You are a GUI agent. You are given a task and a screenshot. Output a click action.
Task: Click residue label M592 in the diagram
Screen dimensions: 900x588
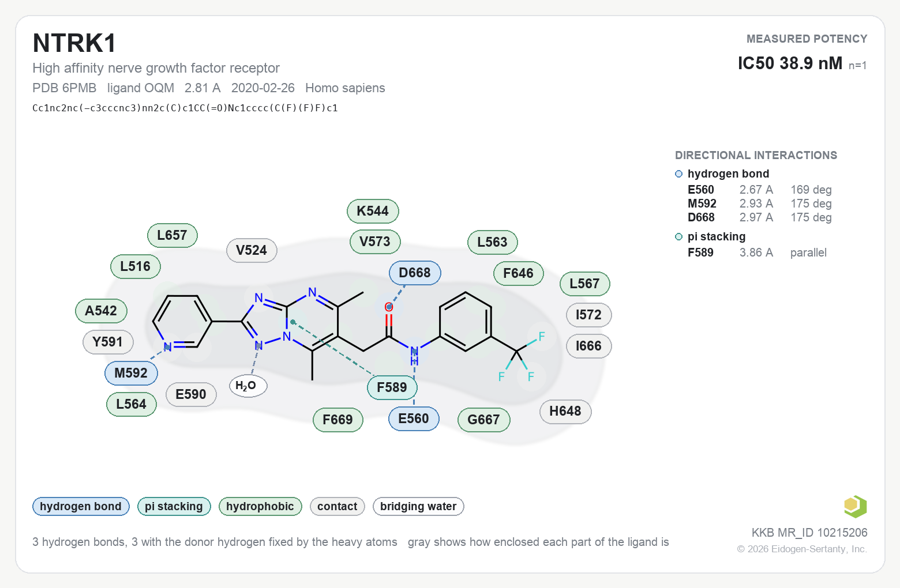131,373
